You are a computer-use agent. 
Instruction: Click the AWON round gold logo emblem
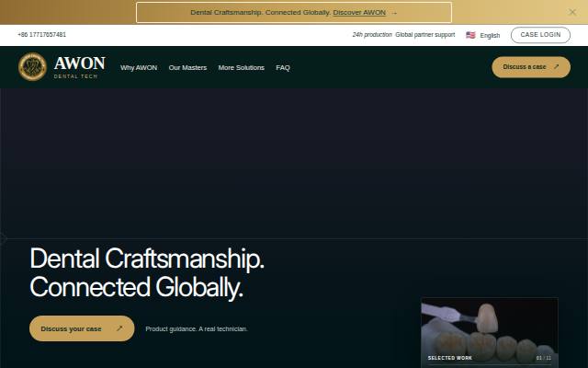32,67
